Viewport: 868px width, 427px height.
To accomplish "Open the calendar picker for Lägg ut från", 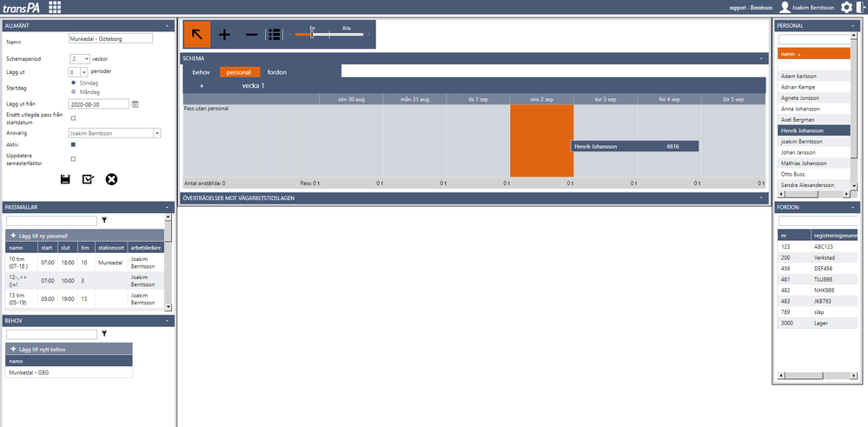I will click(135, 104).
